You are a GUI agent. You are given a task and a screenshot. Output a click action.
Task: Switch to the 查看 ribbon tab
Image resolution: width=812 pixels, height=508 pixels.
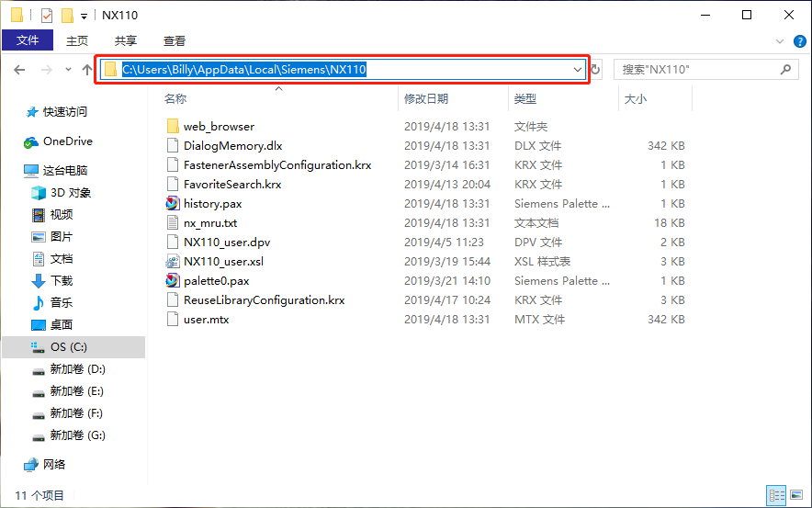coord(175,41)
